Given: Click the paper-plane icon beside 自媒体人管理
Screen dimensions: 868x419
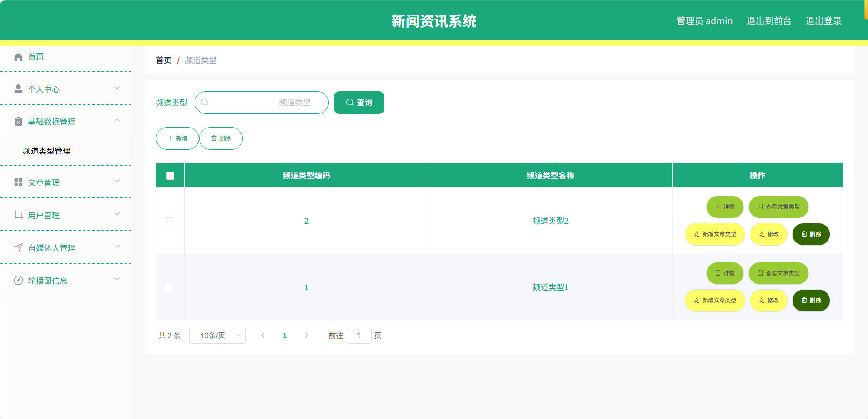Looking at the screenshot, I should tap(18, 248).
